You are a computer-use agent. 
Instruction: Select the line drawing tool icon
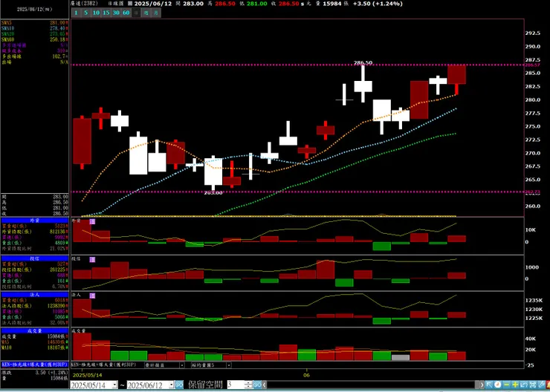point(541,385)
